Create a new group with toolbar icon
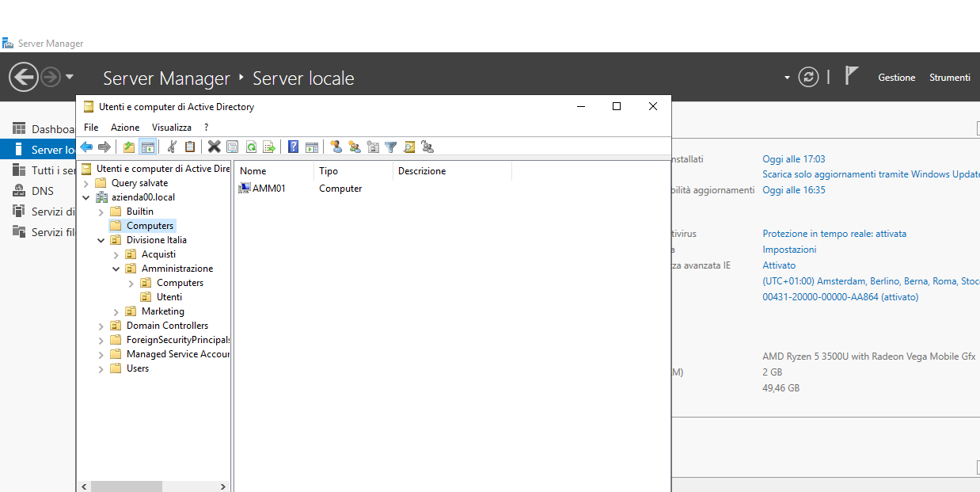This screenshot has height=492, width=980. point(354,147)
